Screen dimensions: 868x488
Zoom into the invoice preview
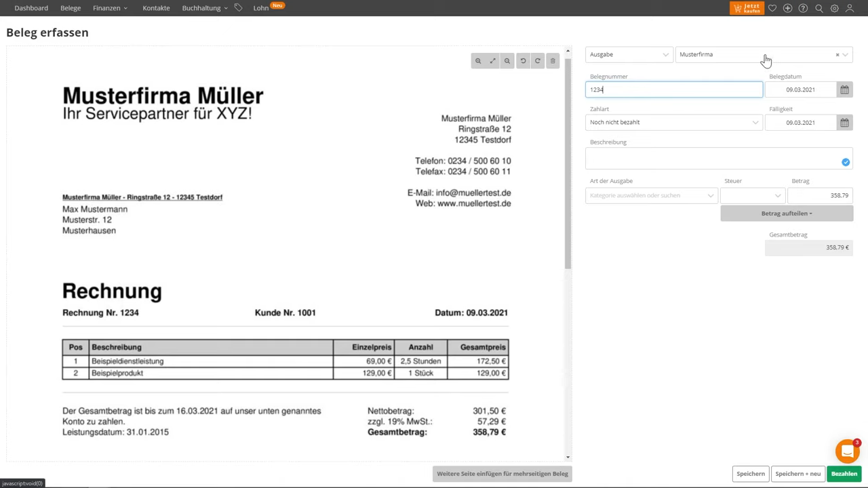pyautogui.click(x=478, y=60)
